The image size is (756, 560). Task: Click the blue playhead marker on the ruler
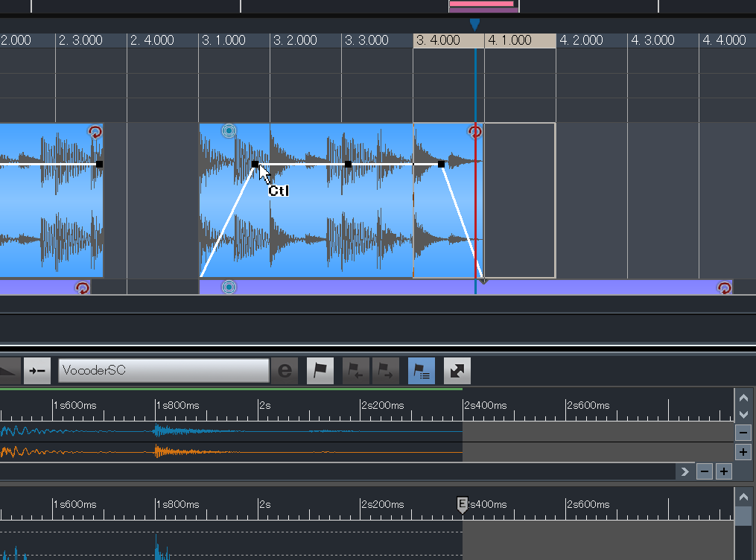click(x=474, y=25)
